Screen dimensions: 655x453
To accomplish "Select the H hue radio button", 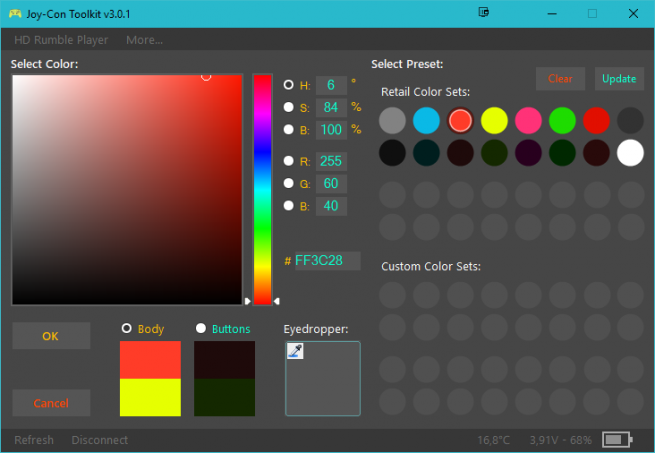I will click(x=289, y=85).
